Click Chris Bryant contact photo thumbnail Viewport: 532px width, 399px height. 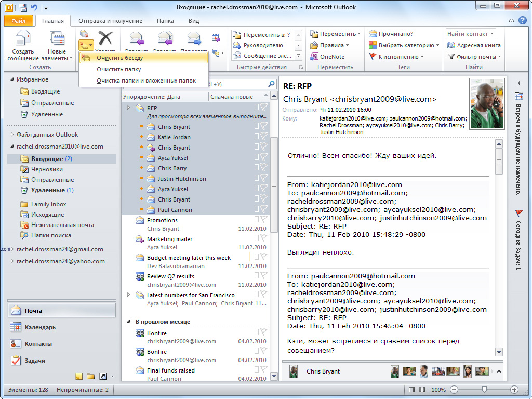point(294,371)
